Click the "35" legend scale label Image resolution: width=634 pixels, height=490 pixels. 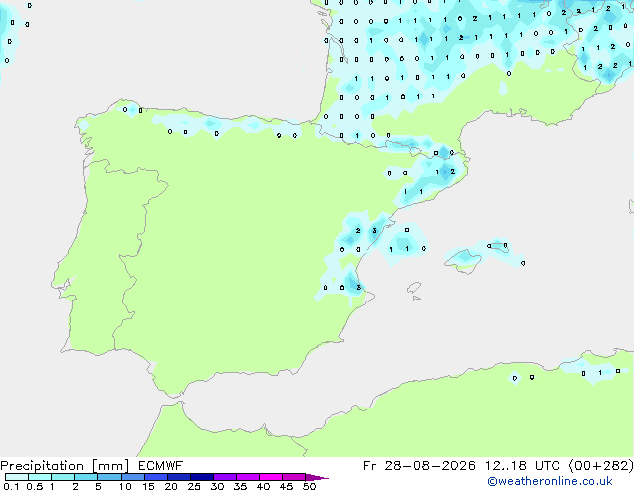[x=240, y=486]
